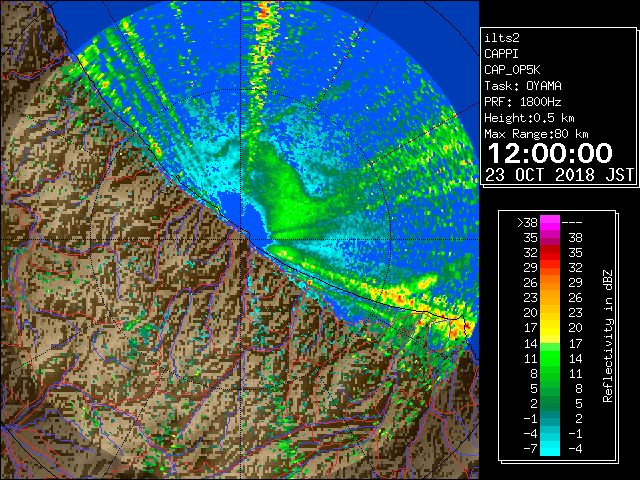The image size is (640, 480).
Task: Click the 12:00:00 timestamp
Action: click(x=550, y=153)
